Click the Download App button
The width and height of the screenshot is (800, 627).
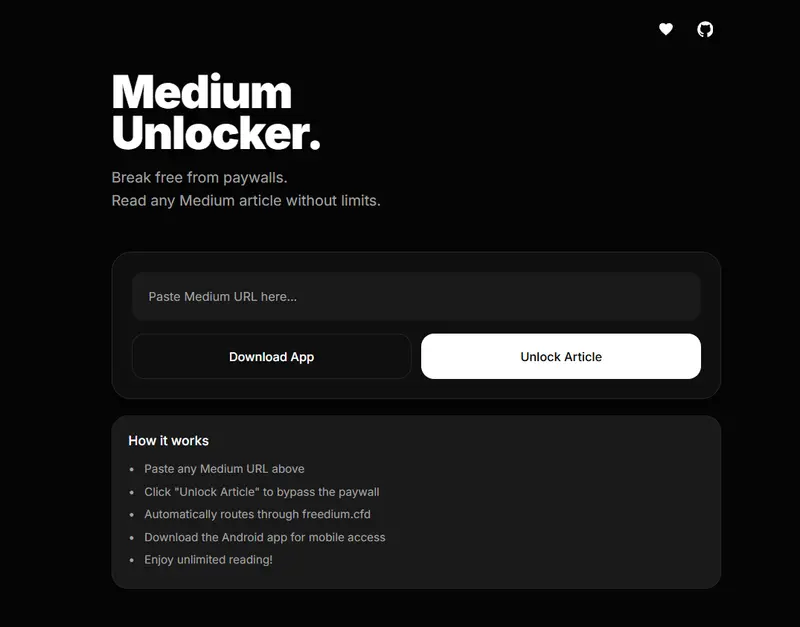[x=271, y=356]
